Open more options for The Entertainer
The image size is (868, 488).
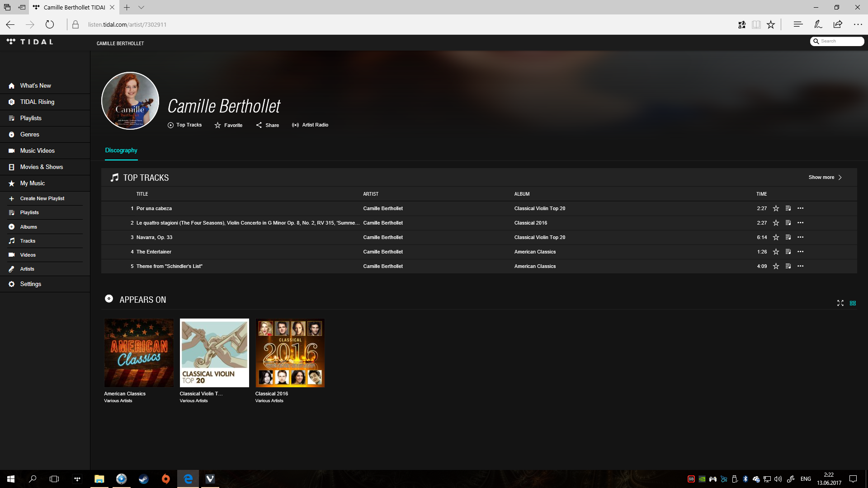coord(801,252)
